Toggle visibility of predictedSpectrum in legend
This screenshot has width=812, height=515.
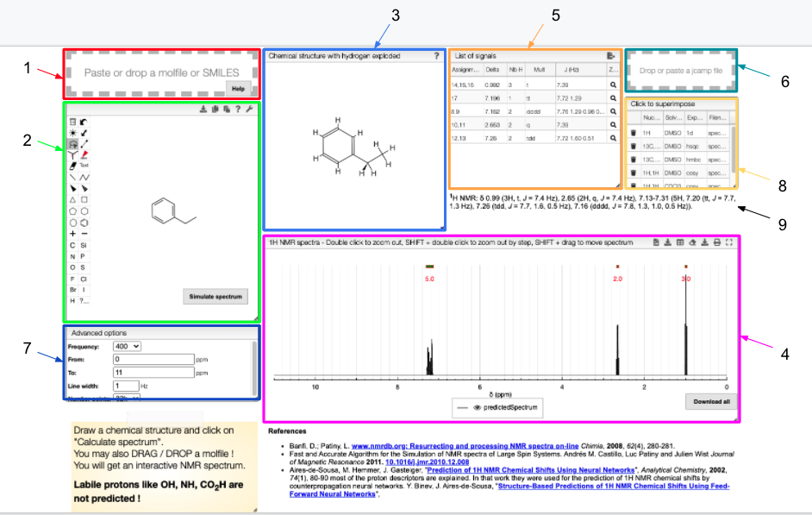pos(477,408)
